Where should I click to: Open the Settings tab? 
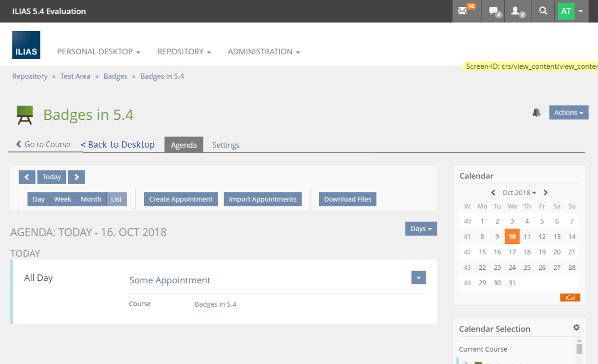(225, 145)
